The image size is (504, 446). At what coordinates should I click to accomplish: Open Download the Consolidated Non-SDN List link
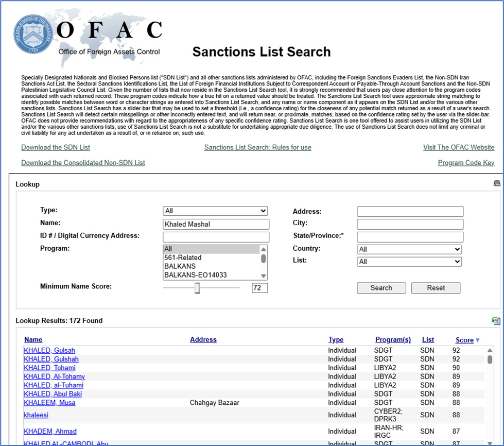tap(83, 163)
